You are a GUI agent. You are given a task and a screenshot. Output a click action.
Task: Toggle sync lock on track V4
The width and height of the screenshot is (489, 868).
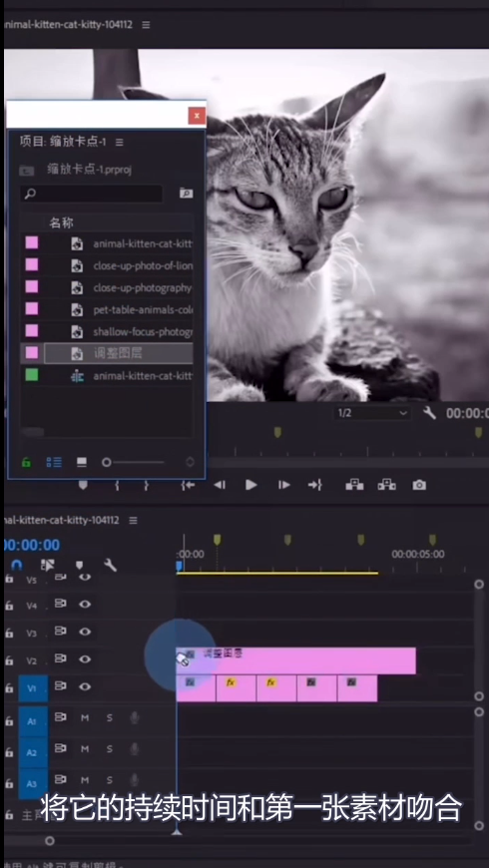(60, 604)
